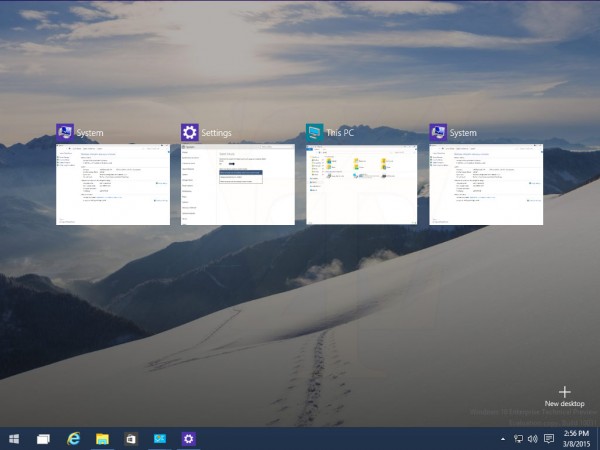Open the network tray icon
The height and width of the screenshot is (450, 600).
click(x=517, y=438)
